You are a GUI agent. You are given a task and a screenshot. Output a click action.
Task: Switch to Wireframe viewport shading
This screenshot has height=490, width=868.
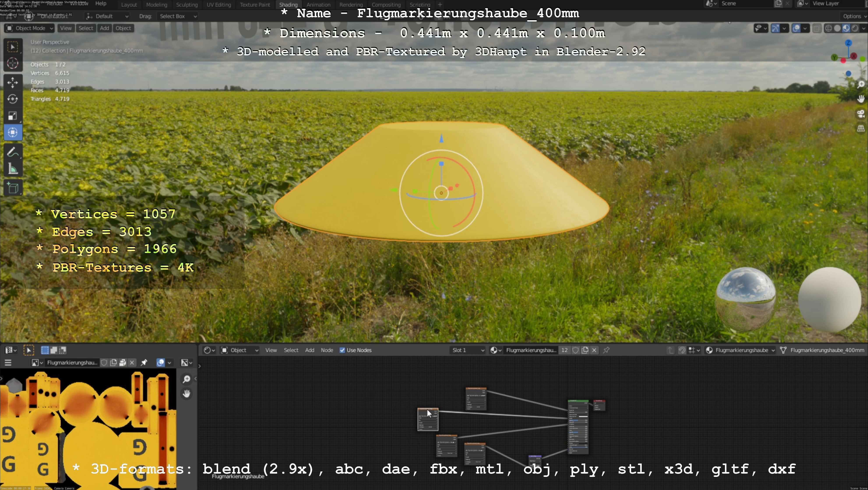coord(829,28)
